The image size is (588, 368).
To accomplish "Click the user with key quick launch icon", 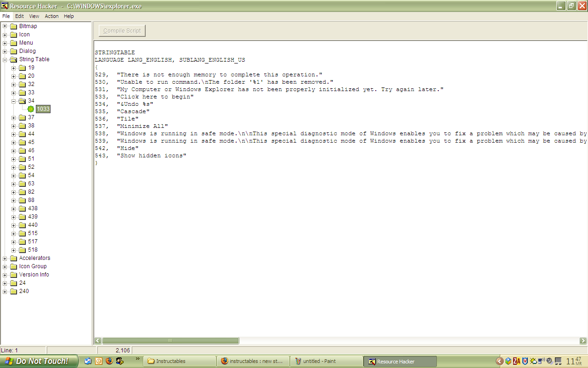I will click(x=120, y=361).
